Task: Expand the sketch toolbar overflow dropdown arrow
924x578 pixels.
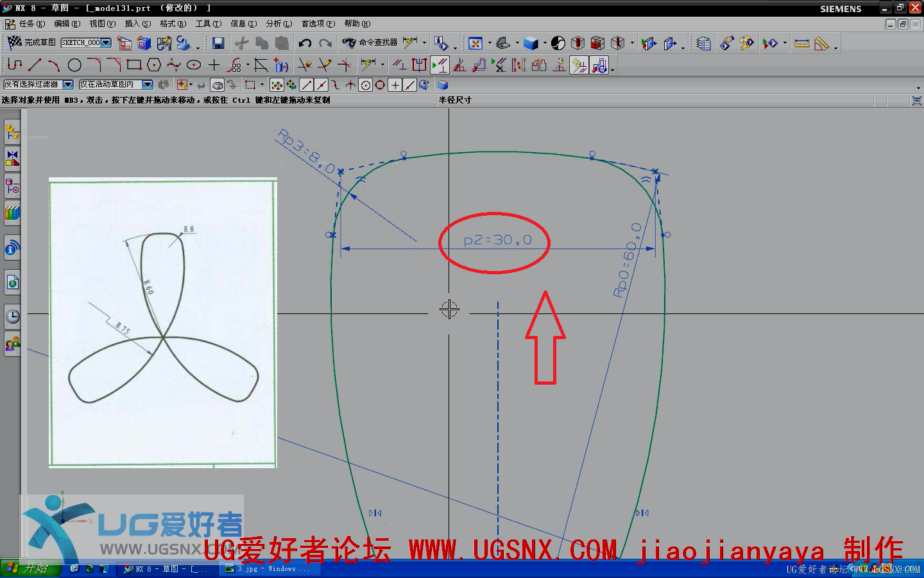Action: pyautogui.click(x=613, y=70)
